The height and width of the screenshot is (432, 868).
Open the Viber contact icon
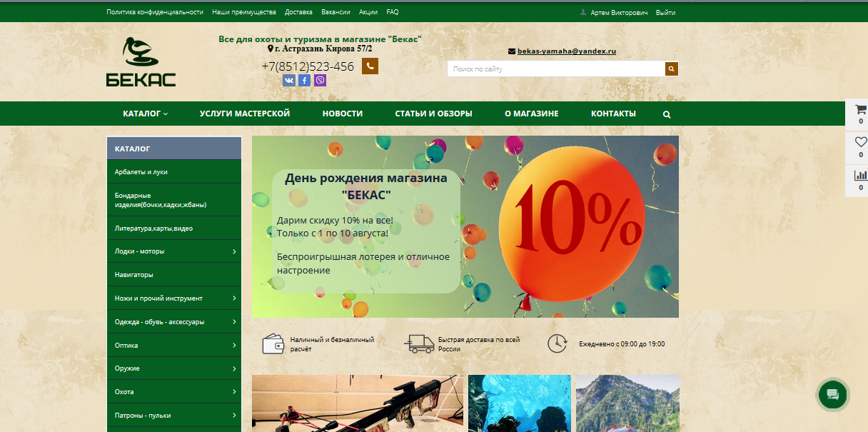pos(320,81)
